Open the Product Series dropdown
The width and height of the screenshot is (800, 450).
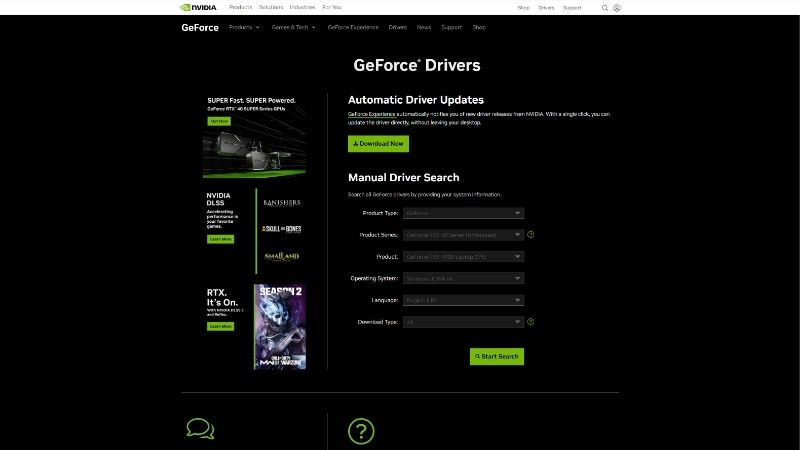[x=463, y=235]
